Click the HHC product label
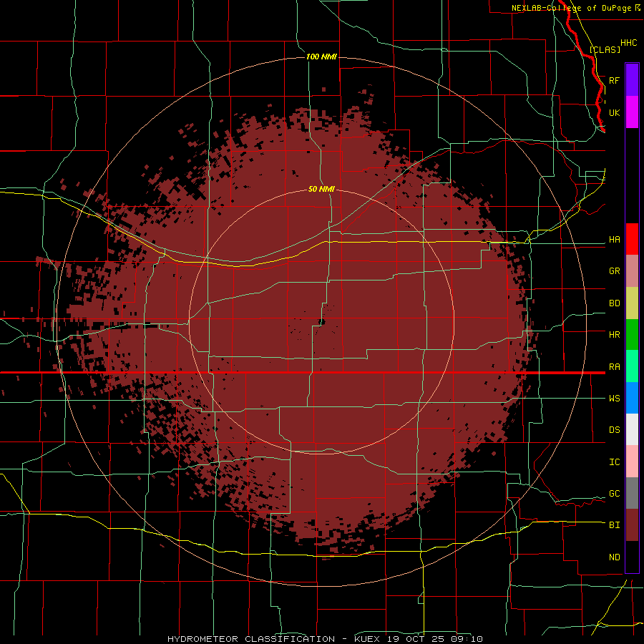Image resolution: width=644 pixels, height=644 pixels. click(x=628, y=43)
